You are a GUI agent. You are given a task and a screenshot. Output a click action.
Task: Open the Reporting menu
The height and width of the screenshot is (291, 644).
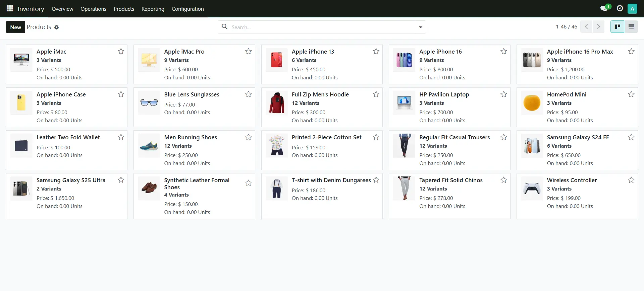[x=153, y=9]
